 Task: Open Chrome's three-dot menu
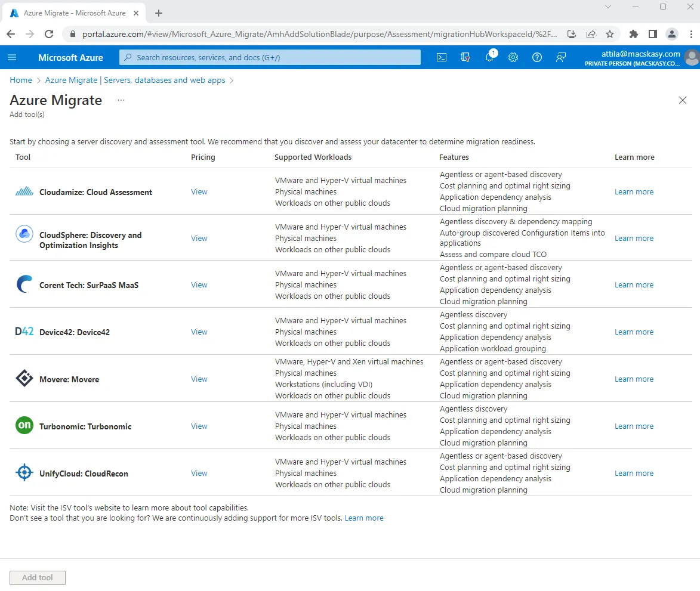coord(691,34)
